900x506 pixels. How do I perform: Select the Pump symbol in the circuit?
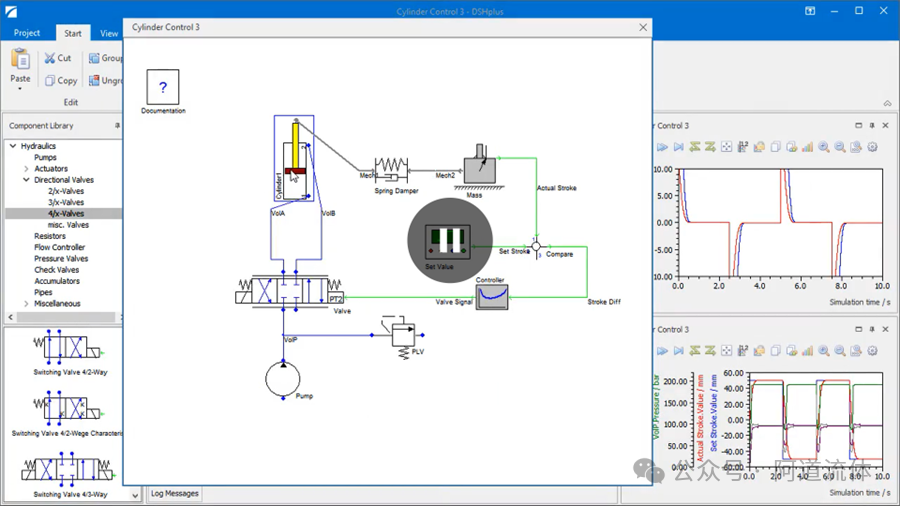282,379
